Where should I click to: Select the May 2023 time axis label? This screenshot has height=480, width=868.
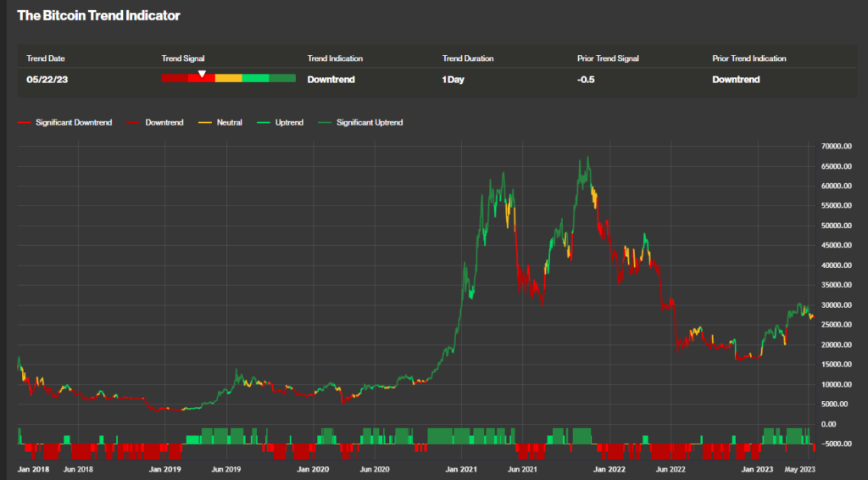pos(800,468)
